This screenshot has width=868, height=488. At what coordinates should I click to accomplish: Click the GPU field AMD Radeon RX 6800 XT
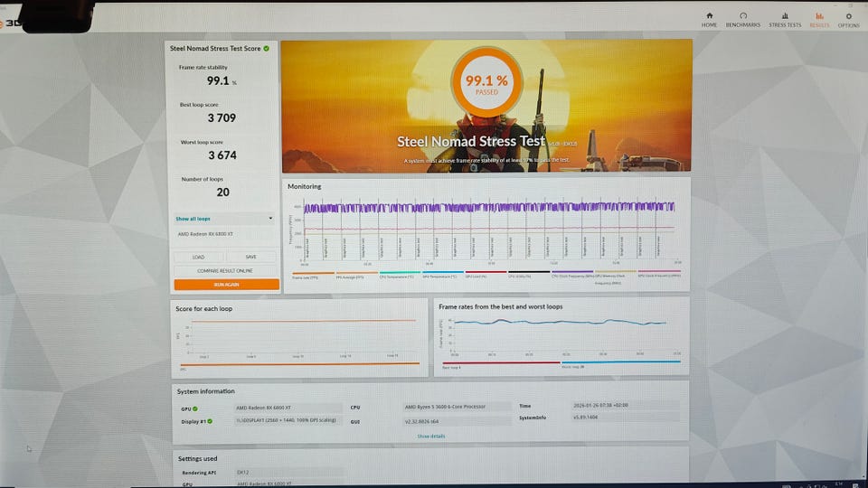point(288,408)
